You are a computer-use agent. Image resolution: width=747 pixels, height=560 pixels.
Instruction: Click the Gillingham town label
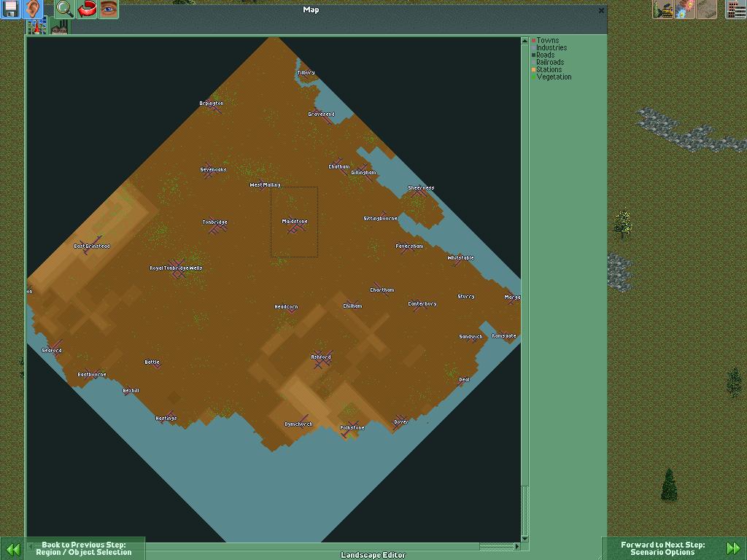click(363, 172)
